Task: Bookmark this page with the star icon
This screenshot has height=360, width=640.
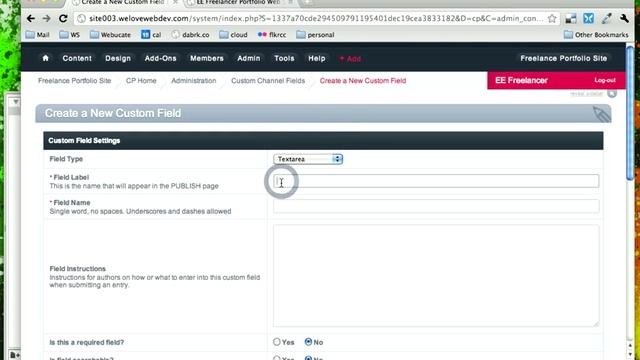Action: point(552,18)
